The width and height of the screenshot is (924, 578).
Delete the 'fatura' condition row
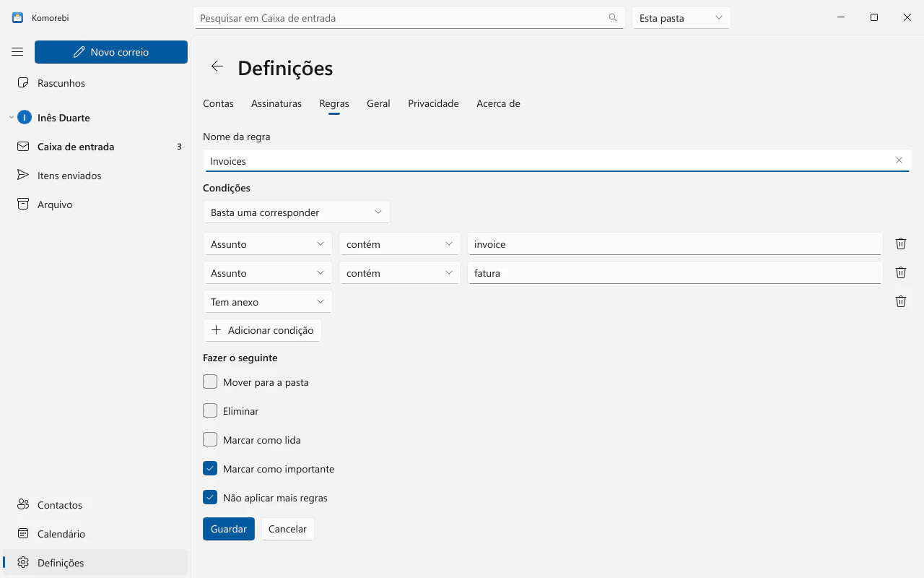point(901,273)
